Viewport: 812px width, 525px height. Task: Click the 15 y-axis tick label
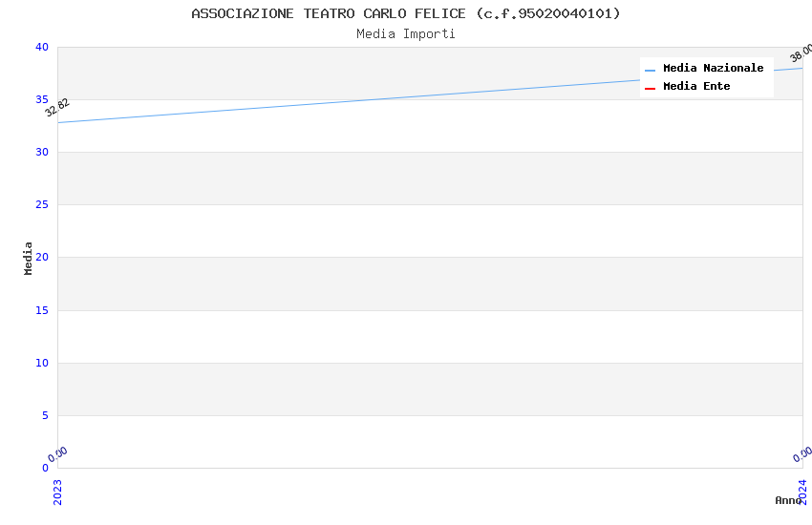click(42, 310)
